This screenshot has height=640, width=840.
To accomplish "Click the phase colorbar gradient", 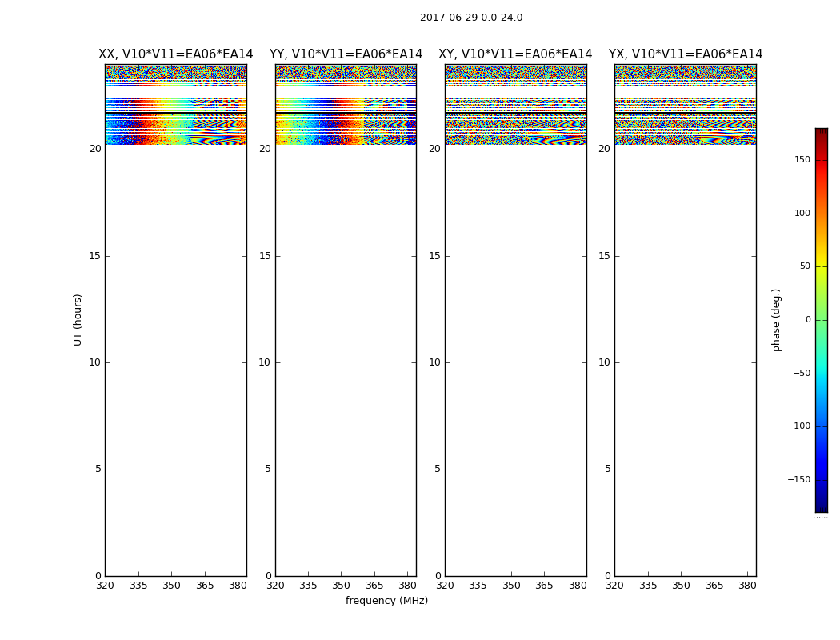I will click(821, 320).
